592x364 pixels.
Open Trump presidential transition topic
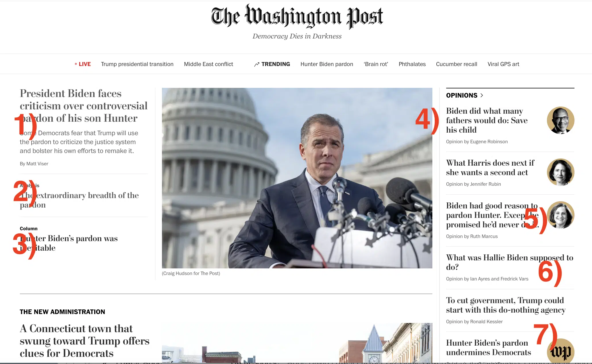(x=137, y=64)
